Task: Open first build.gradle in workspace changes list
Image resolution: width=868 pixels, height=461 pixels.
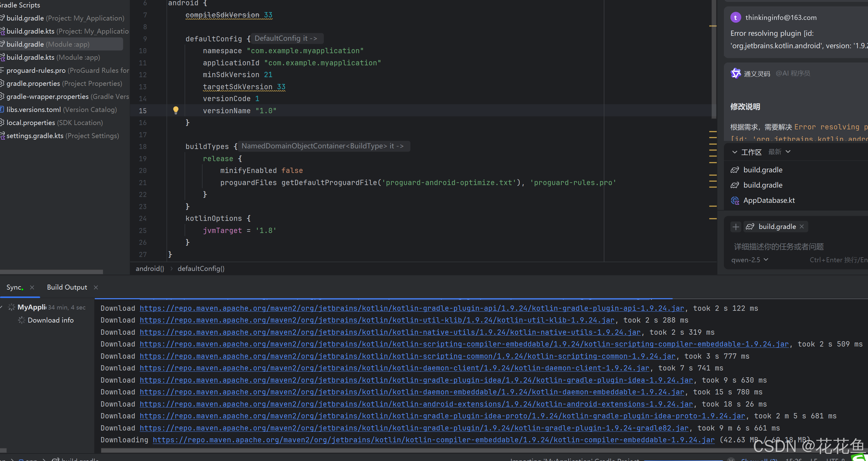Action: pyautogui.click(x=762, y=170)
